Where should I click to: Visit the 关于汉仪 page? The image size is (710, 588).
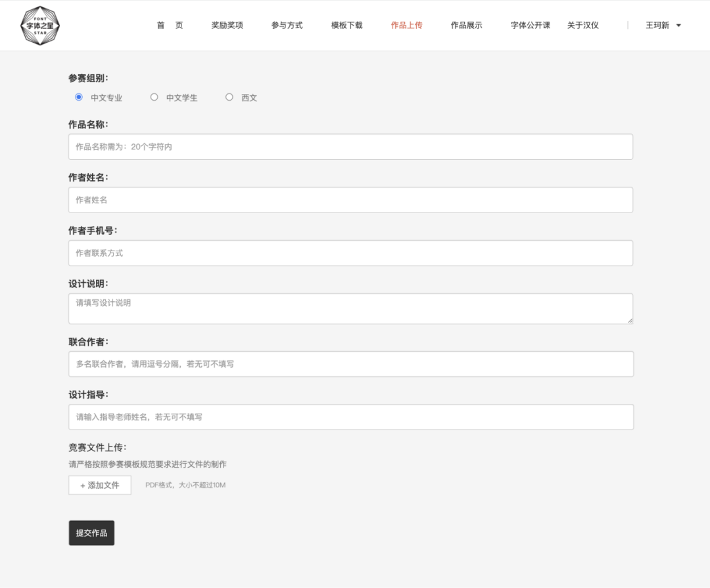tap(583, 25)
